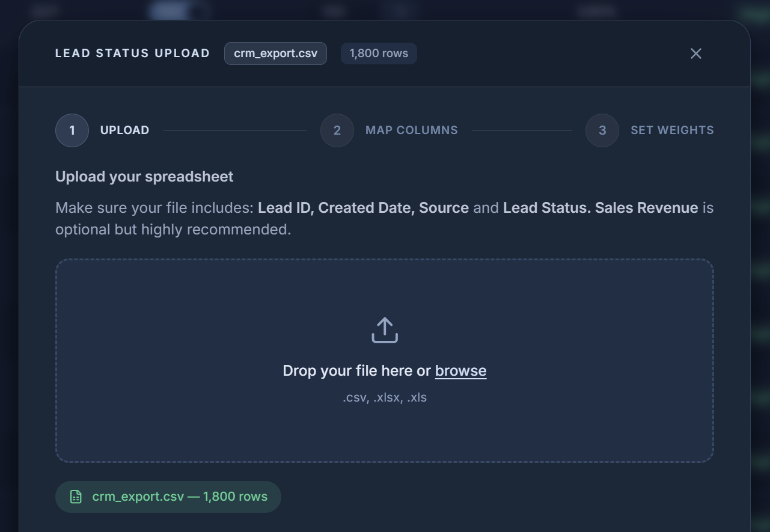Screen dimensions: 770x532
Task: Click the upload arrow icon in drop zone
Action: pyautogui.click(x=385, y=331)
